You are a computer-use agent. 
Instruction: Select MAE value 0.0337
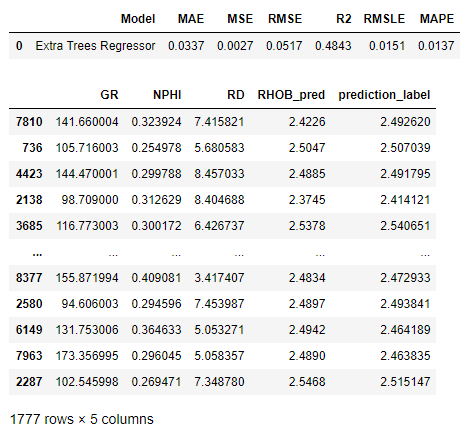pos(186,46)
